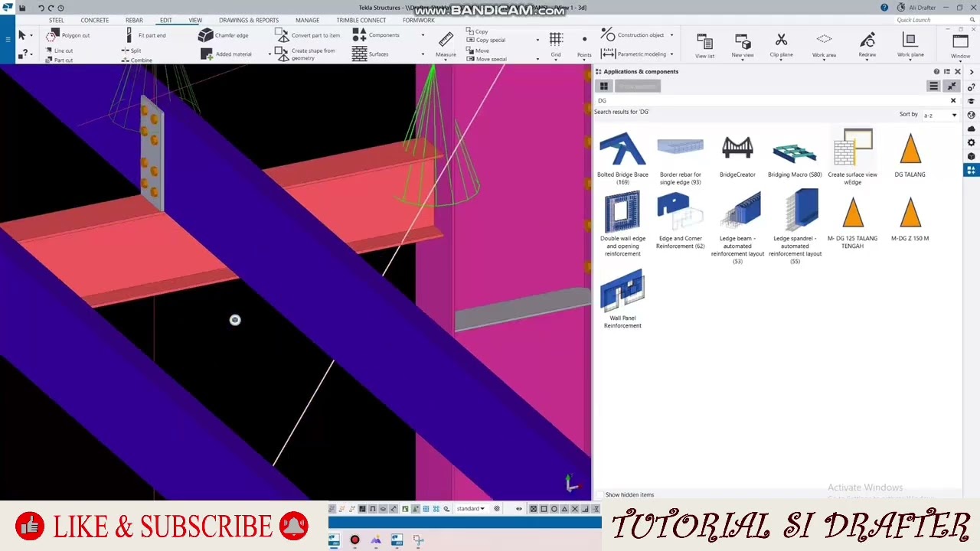Activate the Measure tool

pyautogui.click(x=446, y=44)
